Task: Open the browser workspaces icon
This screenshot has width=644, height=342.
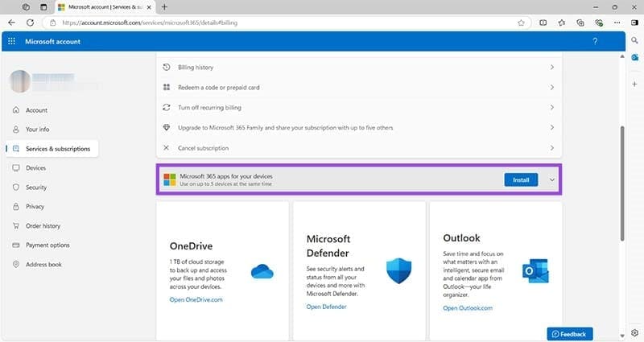Action: point(26,7)
